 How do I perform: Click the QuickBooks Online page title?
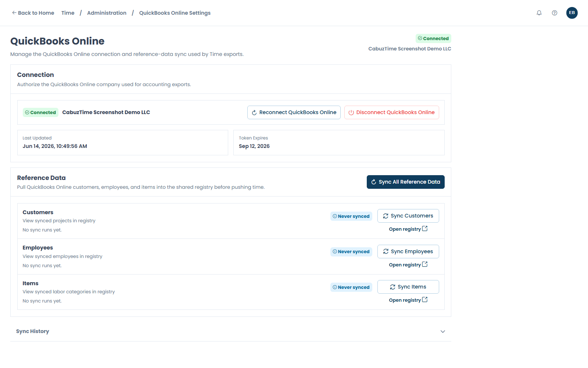point(57,41)
